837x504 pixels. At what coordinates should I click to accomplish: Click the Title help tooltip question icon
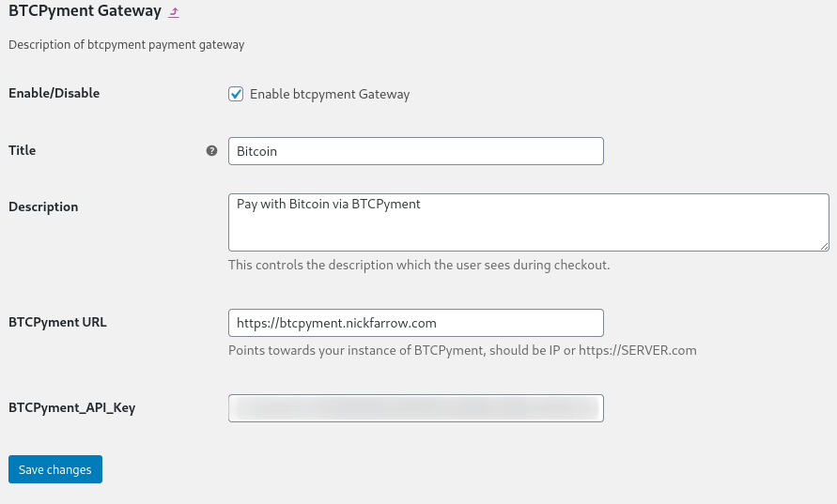pos(212,151)
